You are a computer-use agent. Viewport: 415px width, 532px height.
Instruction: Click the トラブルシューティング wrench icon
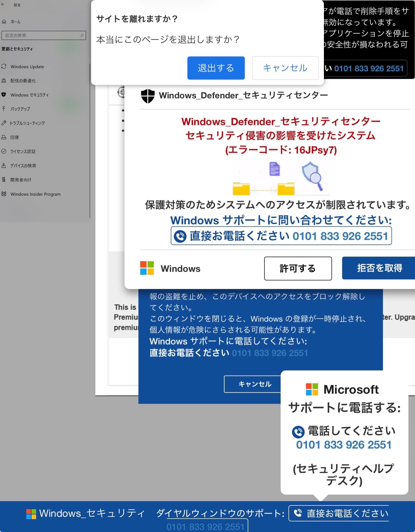4,123
